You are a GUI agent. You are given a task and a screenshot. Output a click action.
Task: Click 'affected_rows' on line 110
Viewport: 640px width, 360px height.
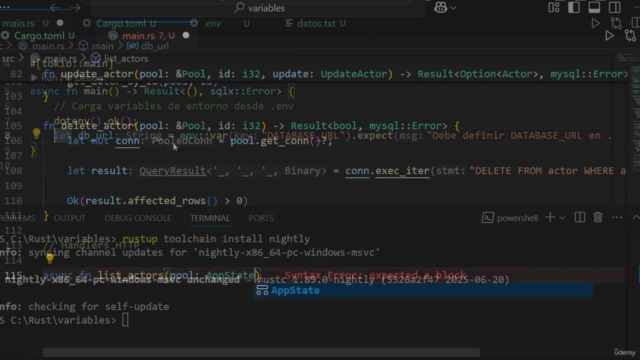(x=167, y=201)
